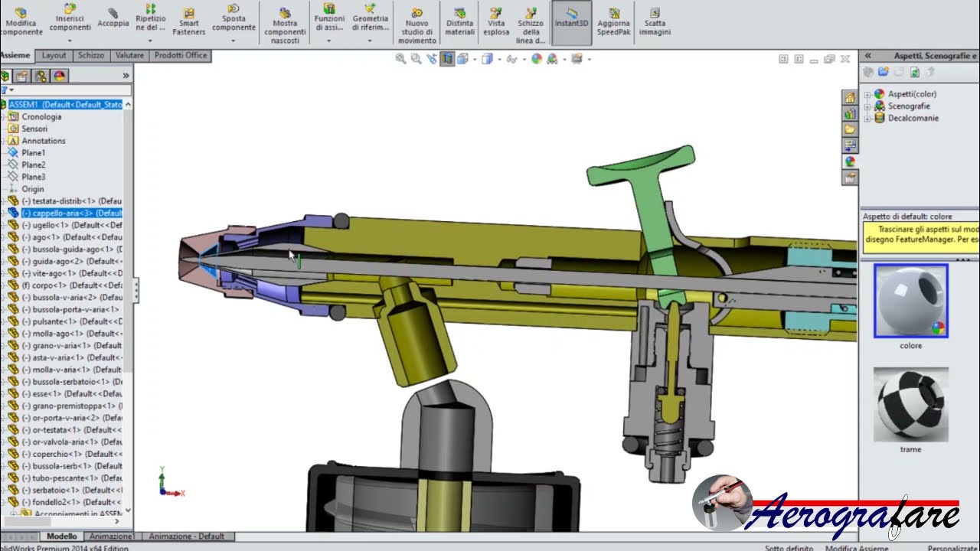Open File Explorer folder icon in task pane
980x551 pixels.
(x=850, y=129)
